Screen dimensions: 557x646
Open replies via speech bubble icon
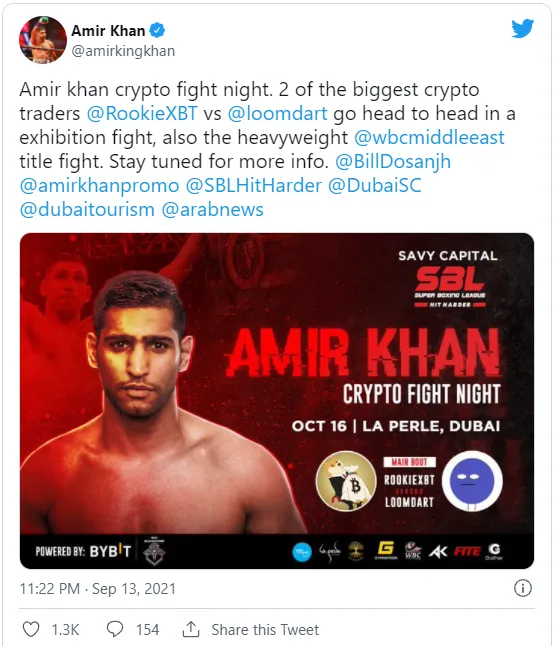[115, 629]
